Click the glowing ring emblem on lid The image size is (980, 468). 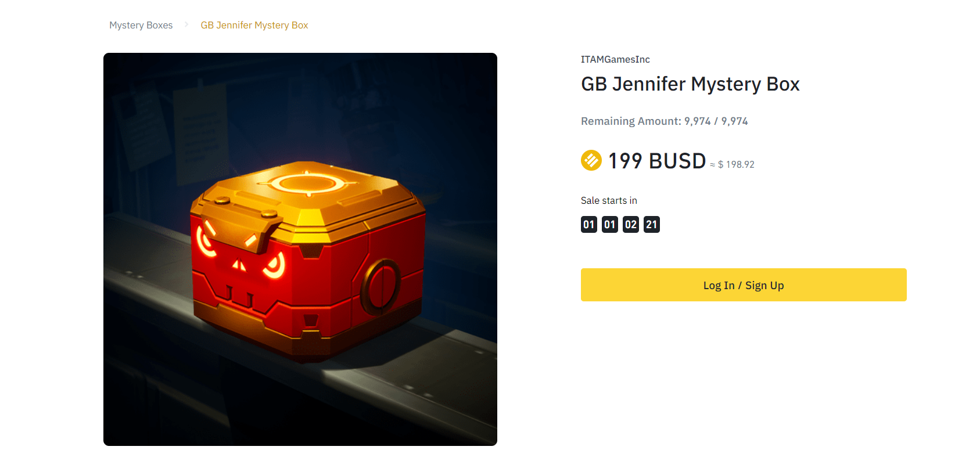[x=307, y=183]
